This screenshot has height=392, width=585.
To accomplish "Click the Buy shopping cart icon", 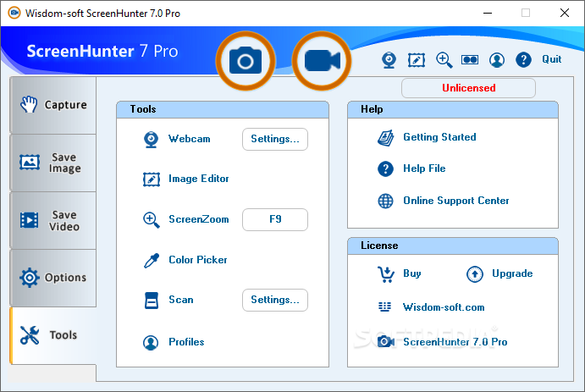I will pos(386,274).
